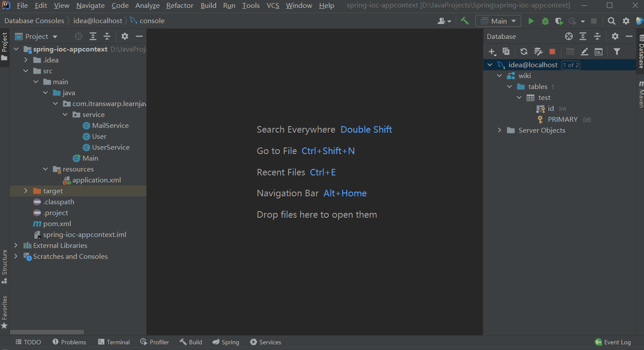The width and height of the screenshot is (644, 350).
Task: Click the '1 of 2' schemas badge
Action: [x=571, y=65]
